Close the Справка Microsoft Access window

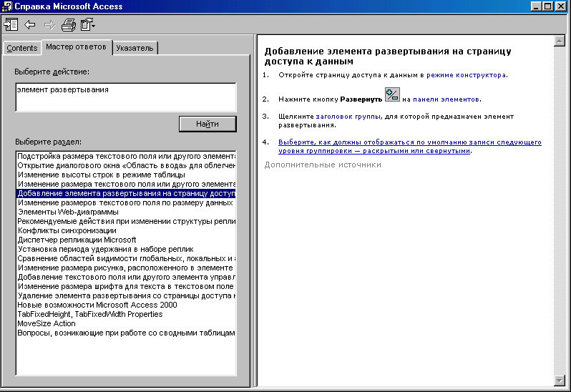tap(561, 6)
